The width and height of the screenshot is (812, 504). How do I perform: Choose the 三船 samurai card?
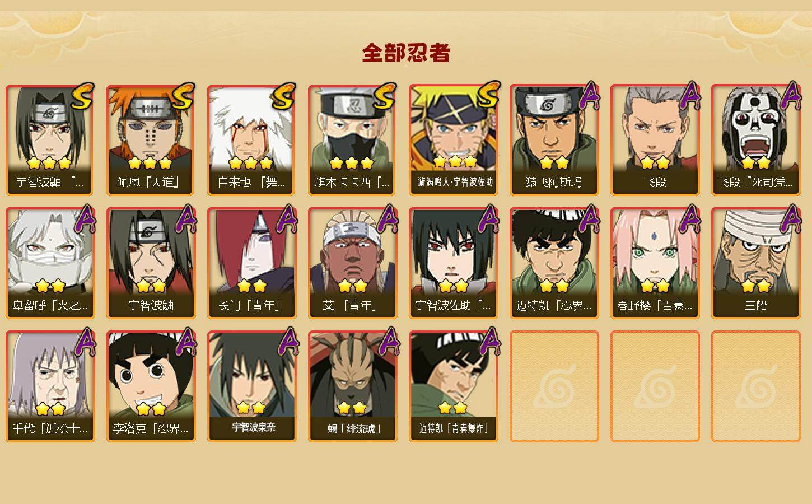pyautogui.click(x=755, y=263)
